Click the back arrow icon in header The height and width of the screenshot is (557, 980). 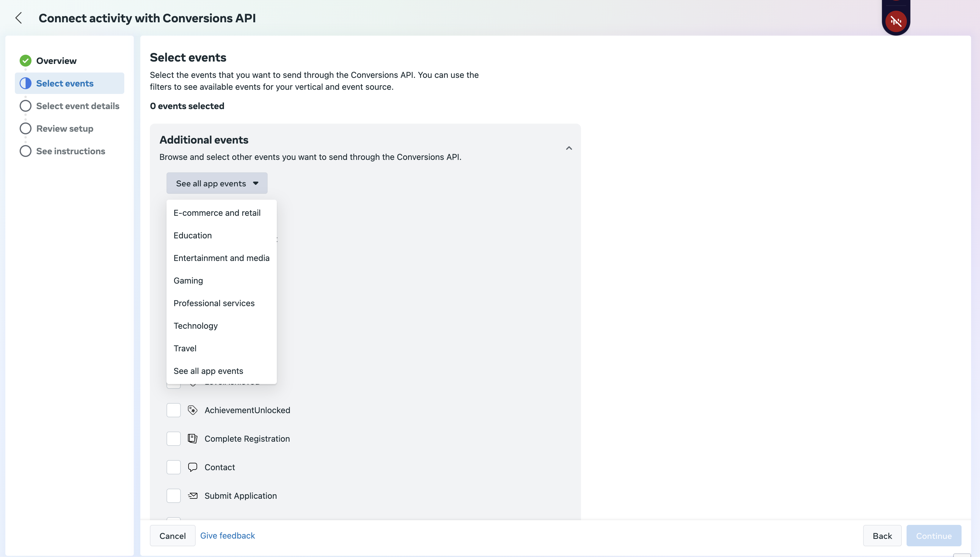pyautogui.click(x=18, y=18)
